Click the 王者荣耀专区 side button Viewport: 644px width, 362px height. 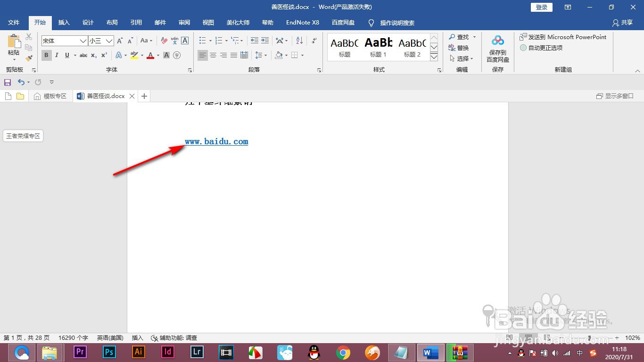pyautogui.click(x=23, y=136)
